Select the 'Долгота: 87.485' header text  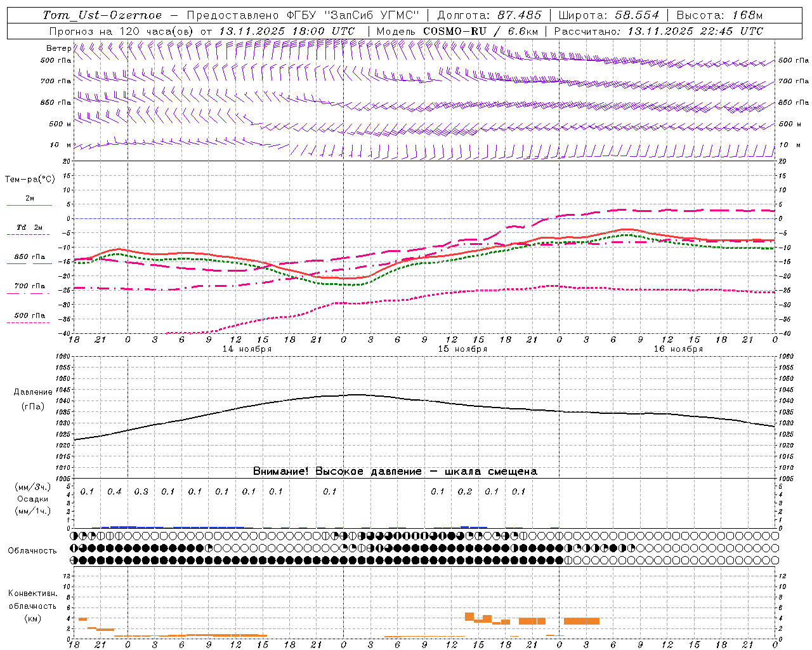click(489, 15)
